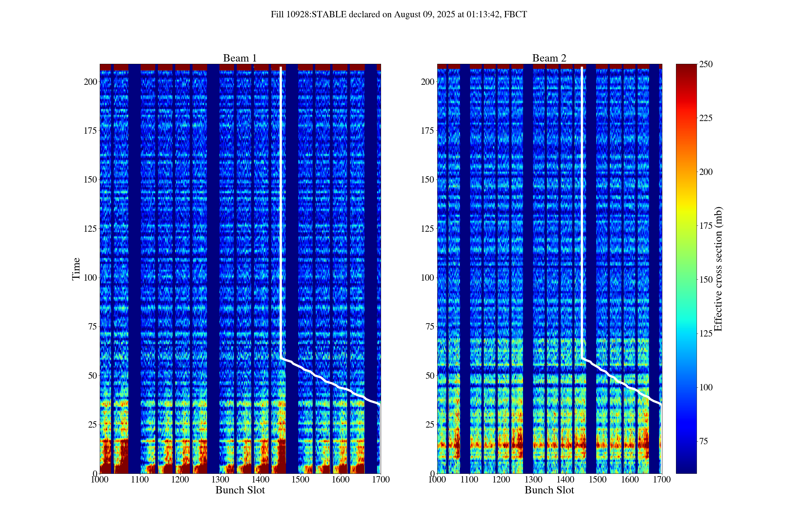The height and width of the screenshot is (532, 798).
Task: Click the 125 tick label on colorbar
Action: tap(706, 333)
